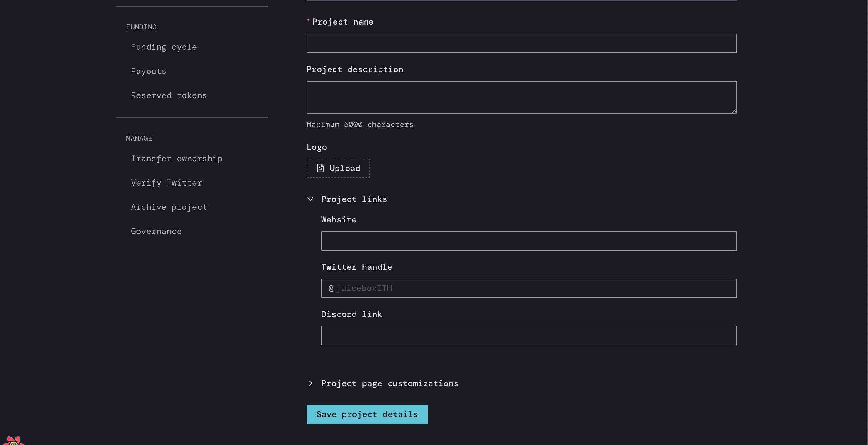
Task: Focus the Website input field
Action: pyautogui.click(x=529, y=241)
